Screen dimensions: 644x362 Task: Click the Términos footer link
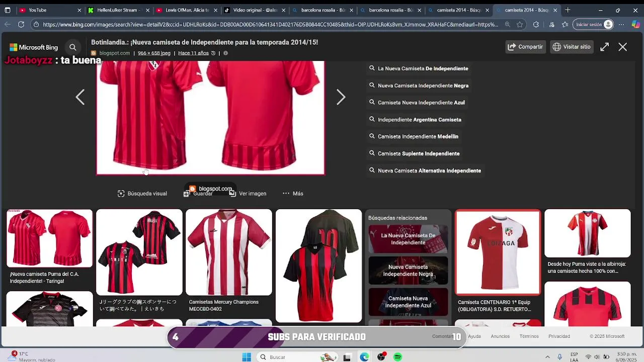coord(529,336)
